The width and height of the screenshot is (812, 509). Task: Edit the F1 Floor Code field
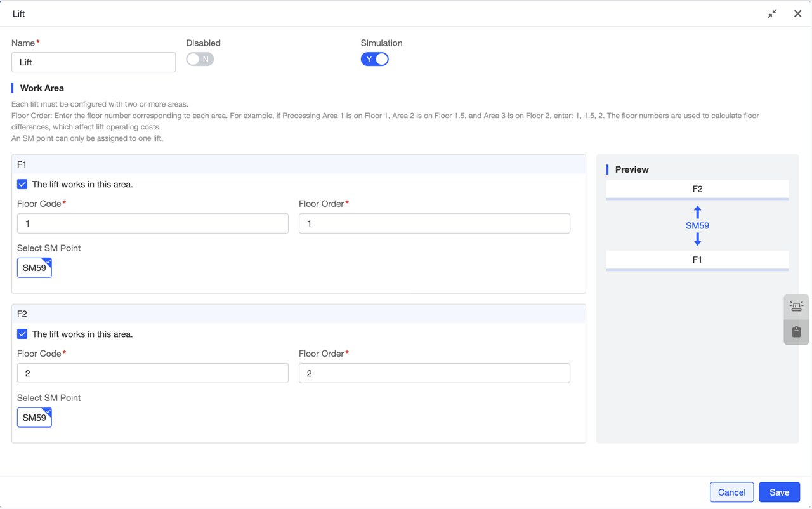[x=152, y=223]
